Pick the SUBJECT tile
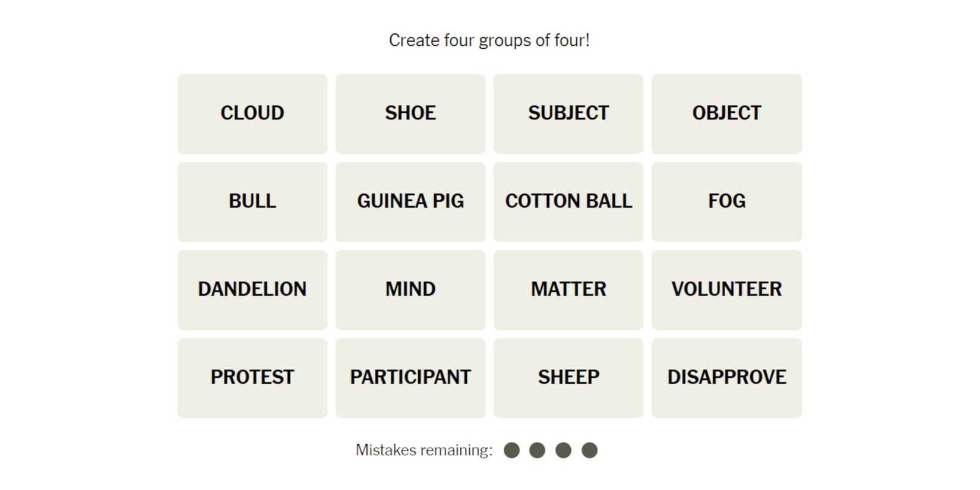Viewport: 980px width, 490px height. [x=568, y=113]
